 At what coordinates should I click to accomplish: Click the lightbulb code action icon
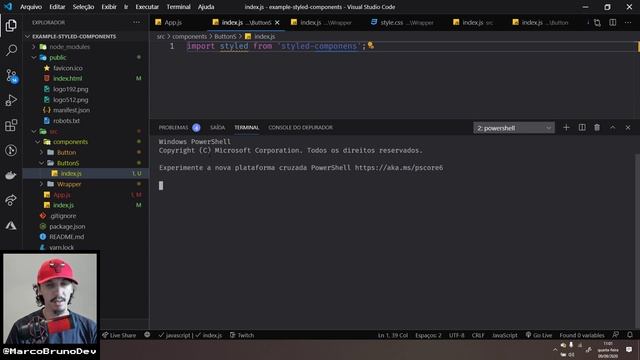[x=371, y=45]
